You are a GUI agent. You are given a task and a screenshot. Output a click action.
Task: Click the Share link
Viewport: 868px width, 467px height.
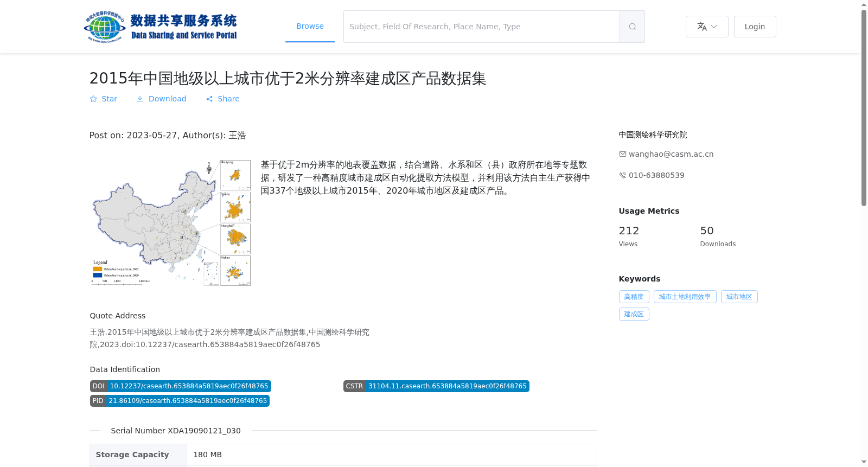(223, 99)
